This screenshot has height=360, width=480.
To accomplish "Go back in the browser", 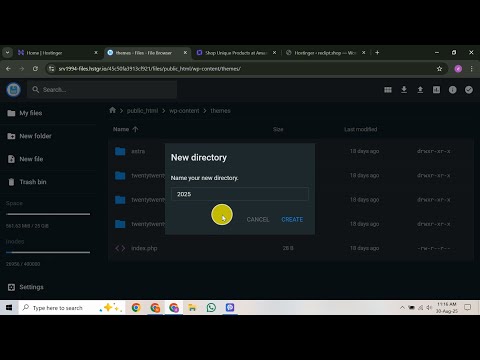I will tap(8, 69).
